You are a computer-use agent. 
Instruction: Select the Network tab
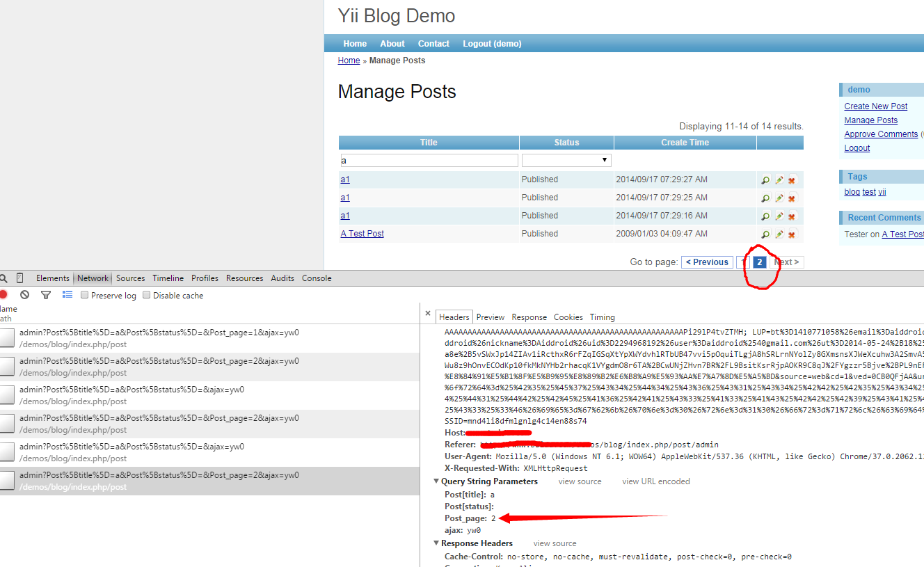(x=93, y=278)
